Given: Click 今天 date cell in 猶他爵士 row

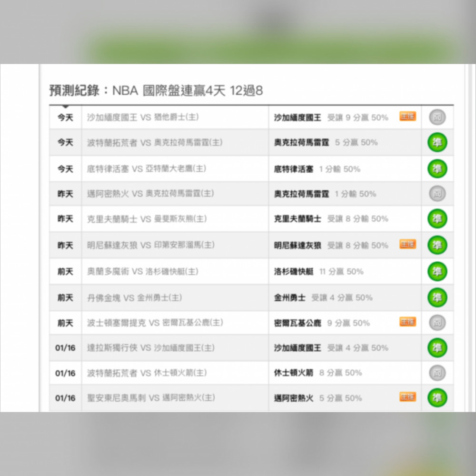Looking at the screenshot, I should (65, 117).
